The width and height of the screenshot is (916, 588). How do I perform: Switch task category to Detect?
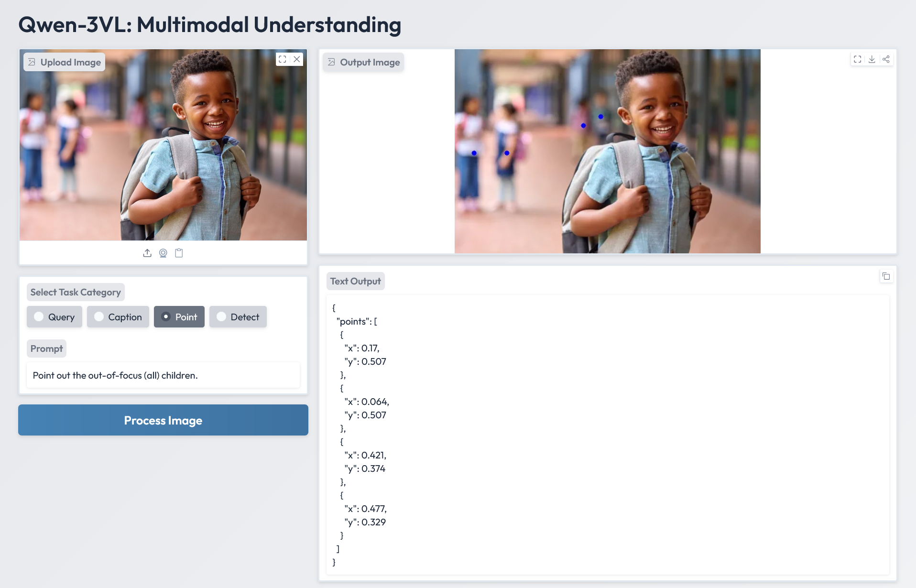click(238, 317)
